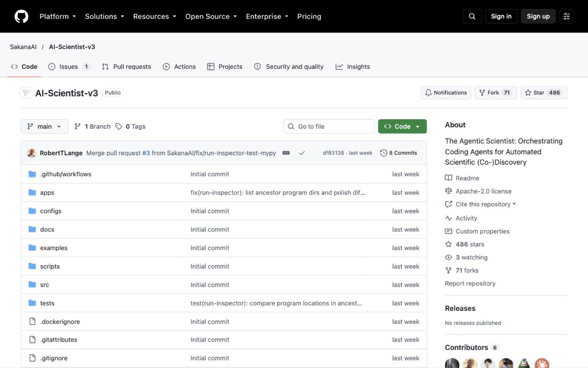Screen dimensions: 588x368
Task: Expand the Enterprise menu
Action: tap(267, 16)
